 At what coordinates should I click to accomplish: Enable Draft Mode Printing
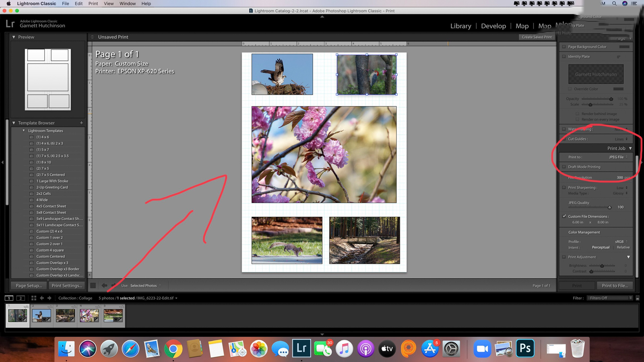pyautogui.click(x=564, y=167)
